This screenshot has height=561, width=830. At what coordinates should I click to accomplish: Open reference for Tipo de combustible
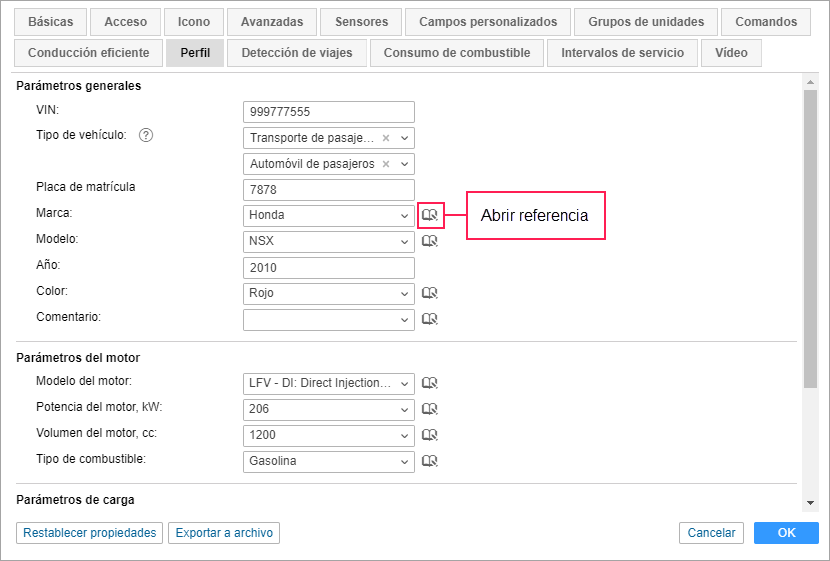pyautogui.click(x=430, y=461)
